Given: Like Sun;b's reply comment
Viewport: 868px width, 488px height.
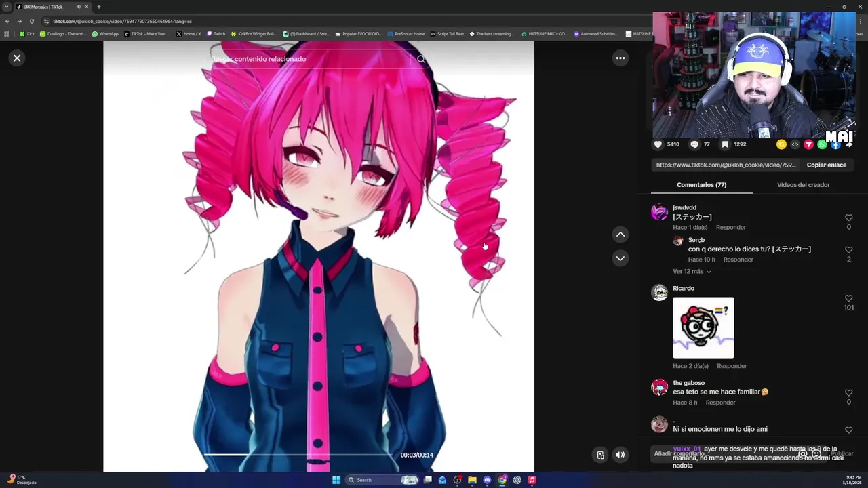Looking at the screenshot, I should 848,249.
